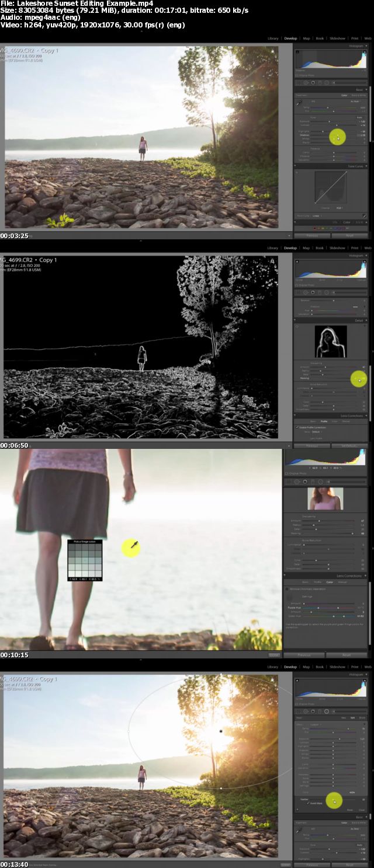
Task: Click the Feather slider in the 00:13:40 frame
Action: point(333,800)
